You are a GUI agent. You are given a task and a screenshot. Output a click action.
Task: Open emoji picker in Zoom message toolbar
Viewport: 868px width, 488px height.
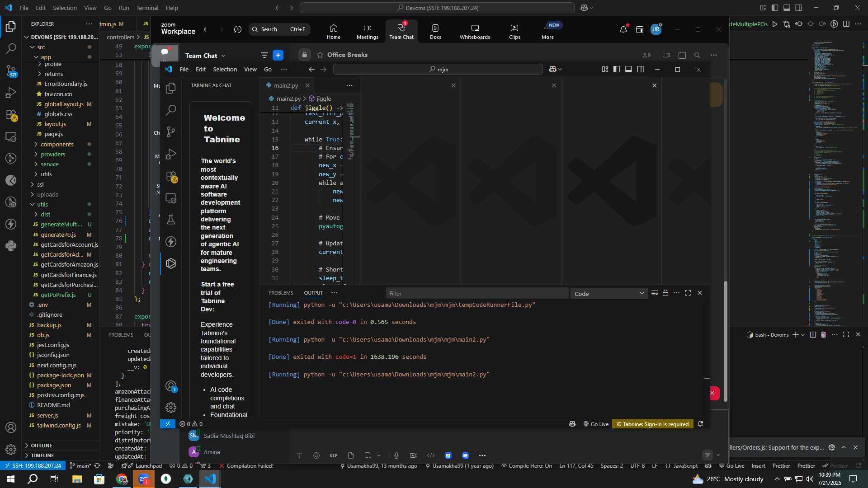point(316,455)
